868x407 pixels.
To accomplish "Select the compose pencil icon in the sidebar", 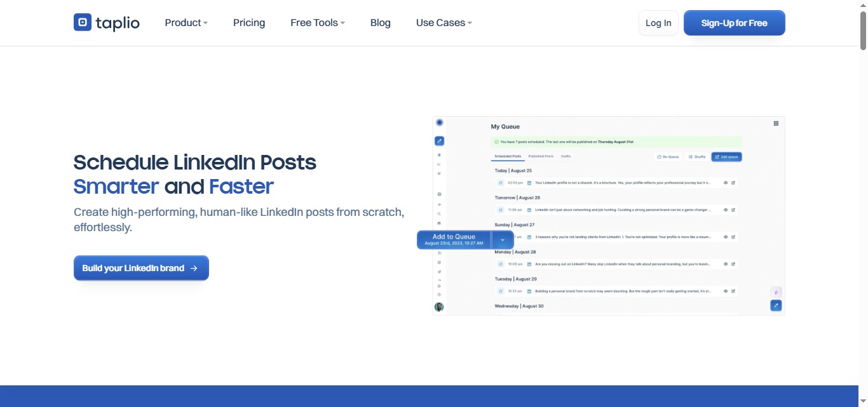I will [x=439, y=140].
